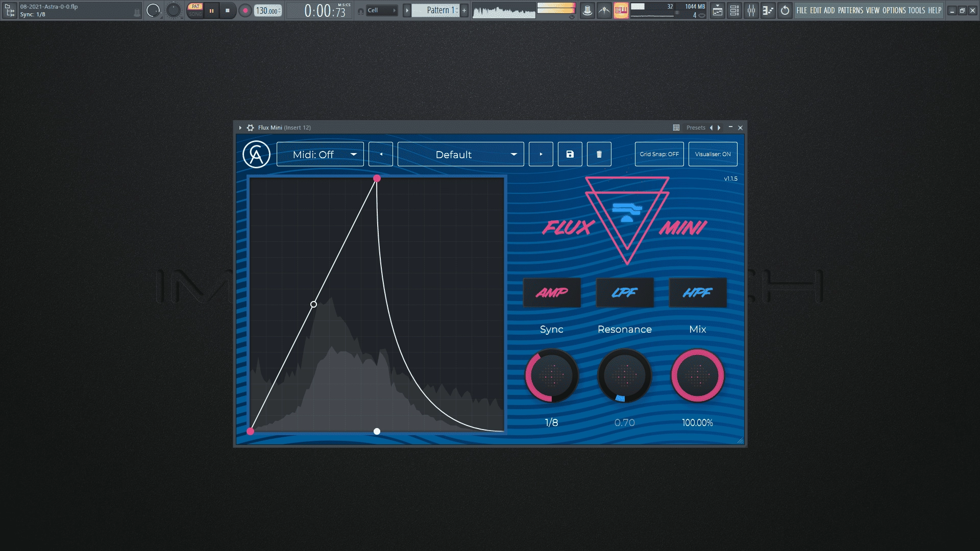Click the 130.000 tempo field
The width and height of the screenshot is (980, 551).
pyautogui.click(x=268, y=10)
